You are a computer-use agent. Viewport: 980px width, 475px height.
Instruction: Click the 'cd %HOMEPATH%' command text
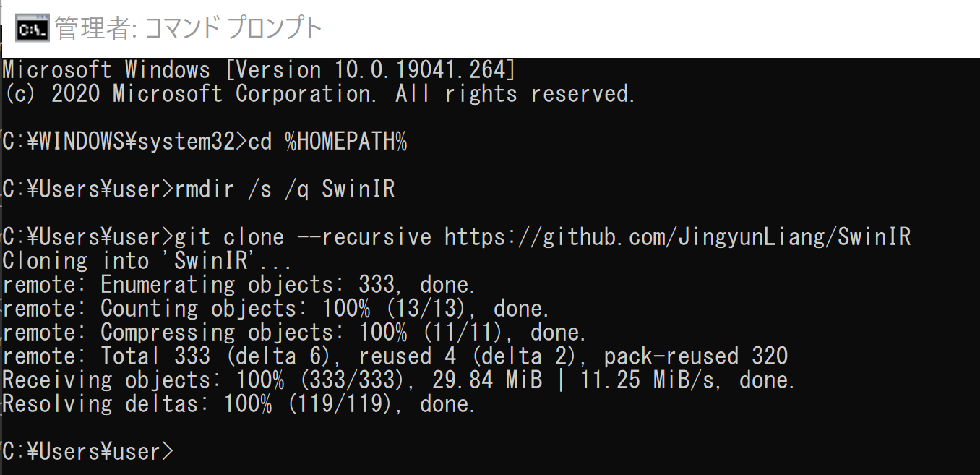tap(327, 142)
